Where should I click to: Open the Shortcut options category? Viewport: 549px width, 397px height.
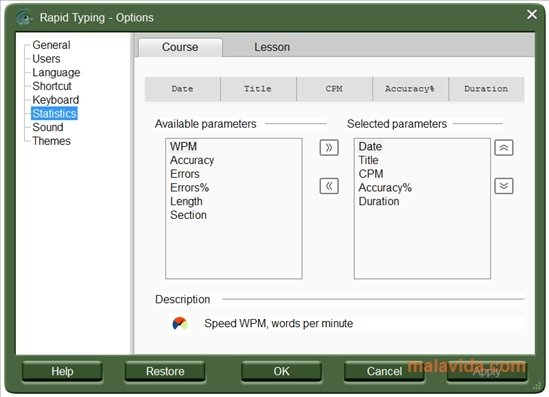pos(52,86)
